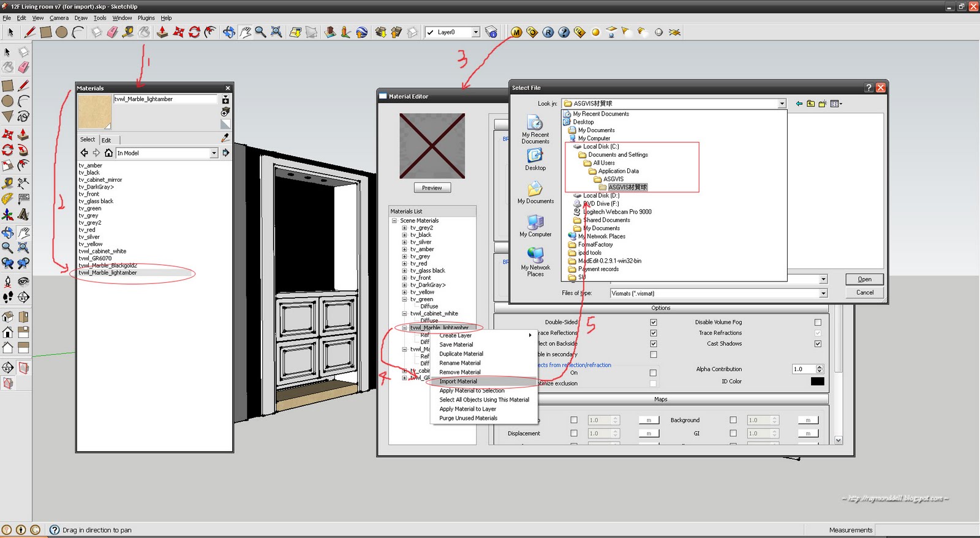Toggle Cast Shadows checkbox
980x538 pixels.
818,344
